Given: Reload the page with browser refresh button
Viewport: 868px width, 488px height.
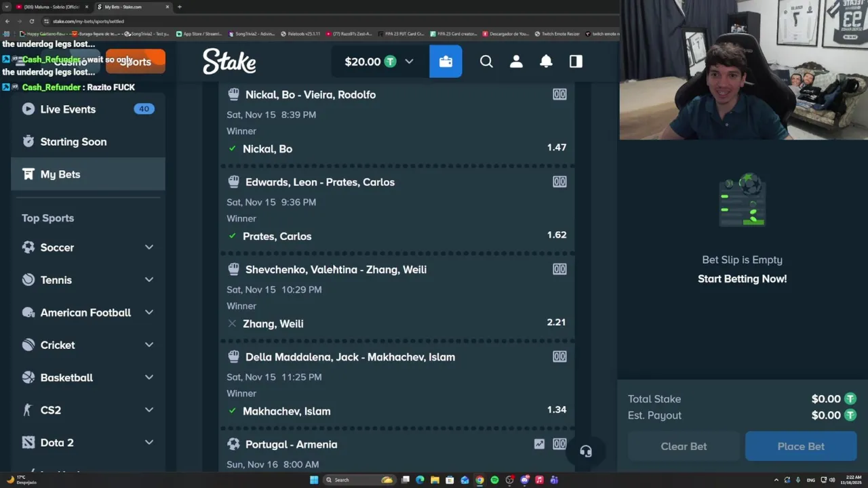Looking at the screenshot, I should [31, 21].
